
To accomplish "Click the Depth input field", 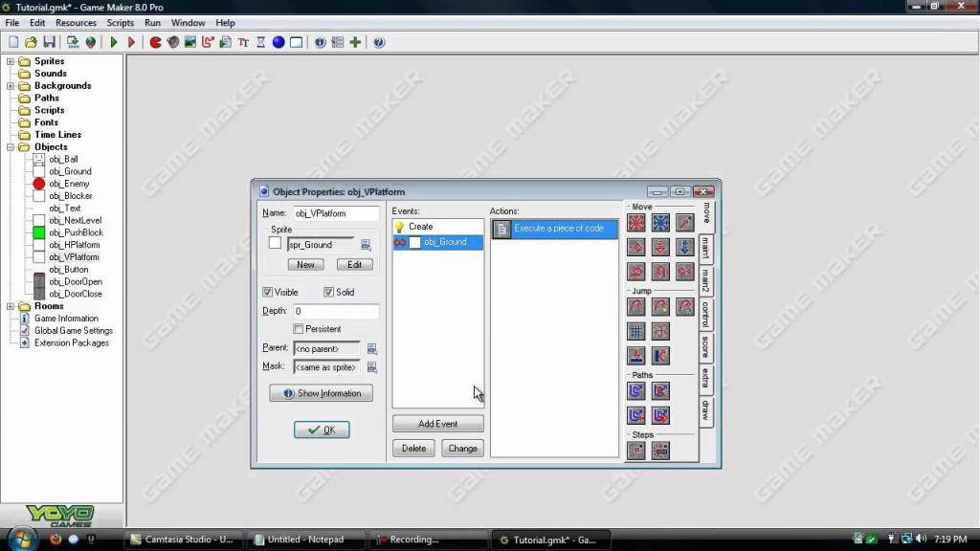I will tap(336, 311).
